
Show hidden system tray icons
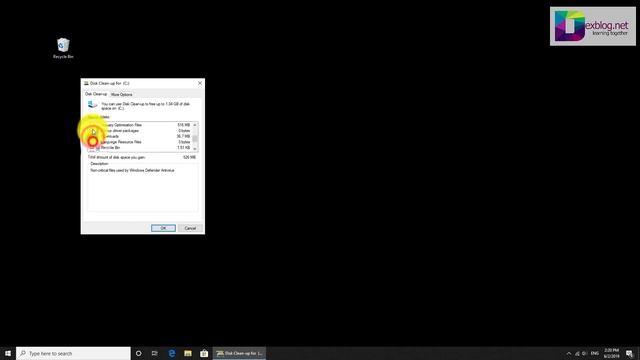(x=569, y=353)
